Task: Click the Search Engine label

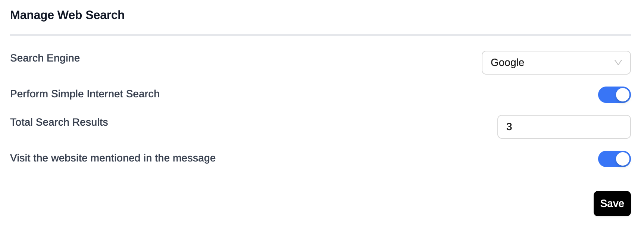Action: (45, 58)
